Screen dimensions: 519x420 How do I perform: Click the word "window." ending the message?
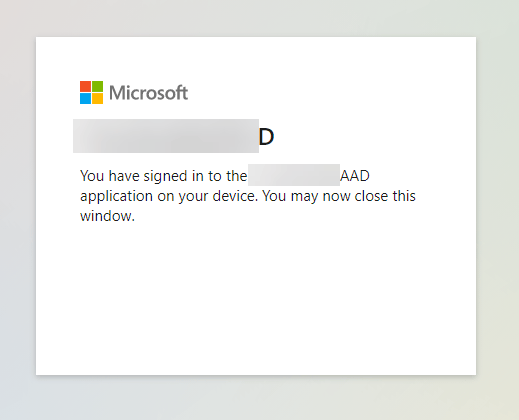click(107, 216)
